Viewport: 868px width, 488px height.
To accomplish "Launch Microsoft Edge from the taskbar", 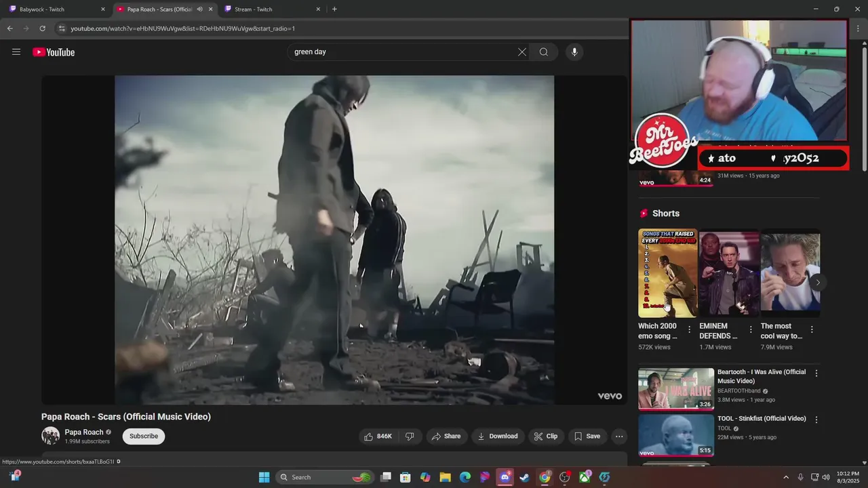I will point(465,477).
